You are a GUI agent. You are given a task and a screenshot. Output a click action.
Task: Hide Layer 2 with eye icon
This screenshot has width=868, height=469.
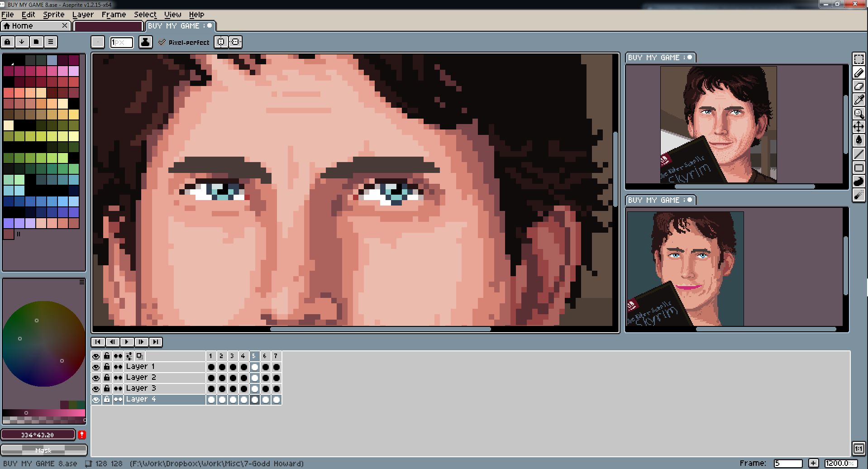(96, 378)
